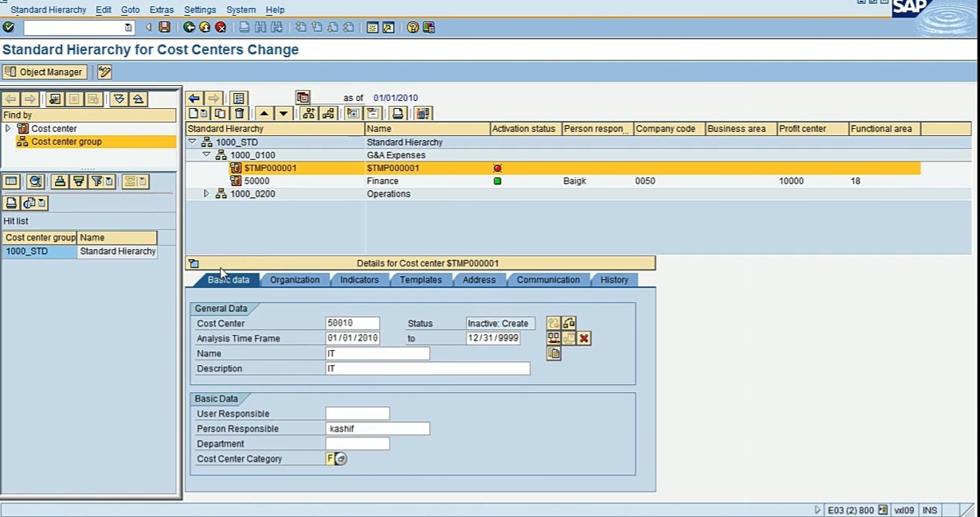Click the green Enter checkmark icon
The height and width of the screenshot is (517, 980).
point(9,27)
